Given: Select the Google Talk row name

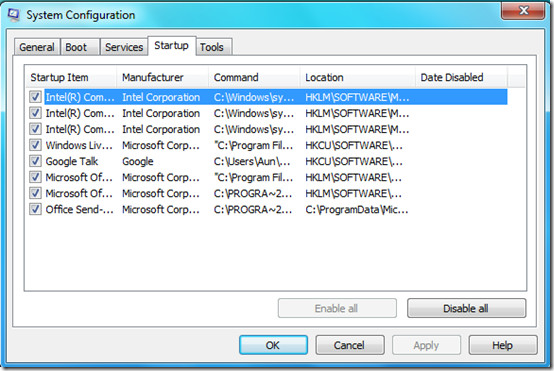Looking at the screenshot, I should [72, 161].
